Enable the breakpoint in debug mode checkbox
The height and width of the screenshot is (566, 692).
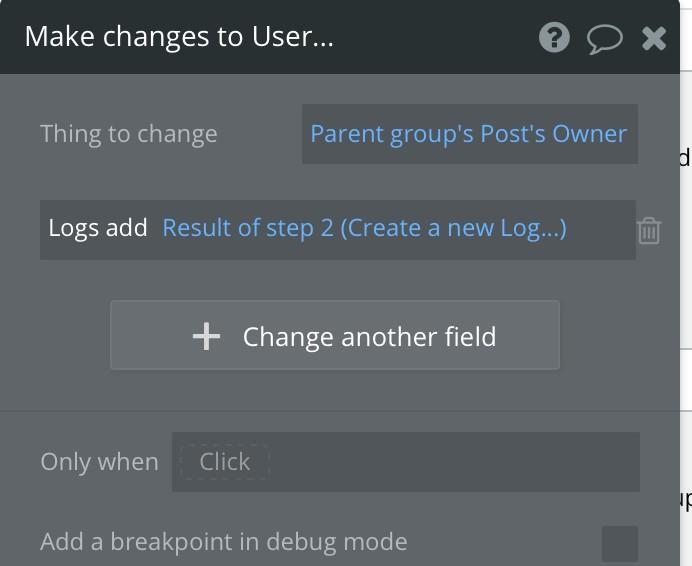pos(620,543)
